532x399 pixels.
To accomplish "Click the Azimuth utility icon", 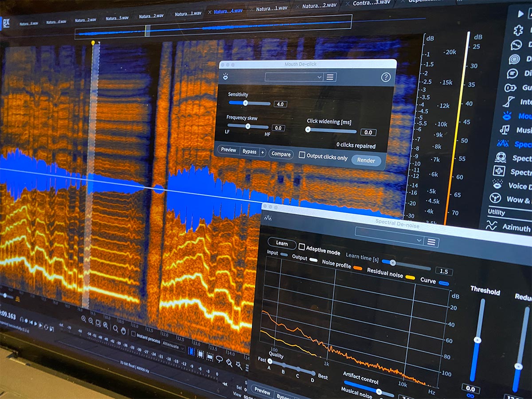I will [x=491, y=226].
